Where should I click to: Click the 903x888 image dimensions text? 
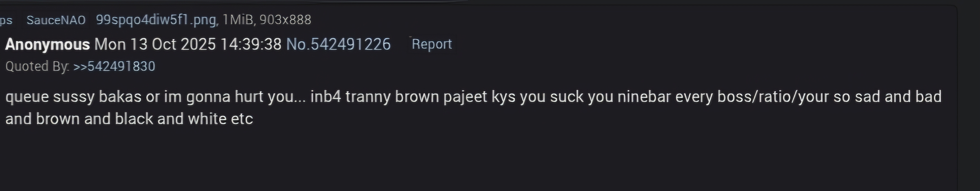285,19
